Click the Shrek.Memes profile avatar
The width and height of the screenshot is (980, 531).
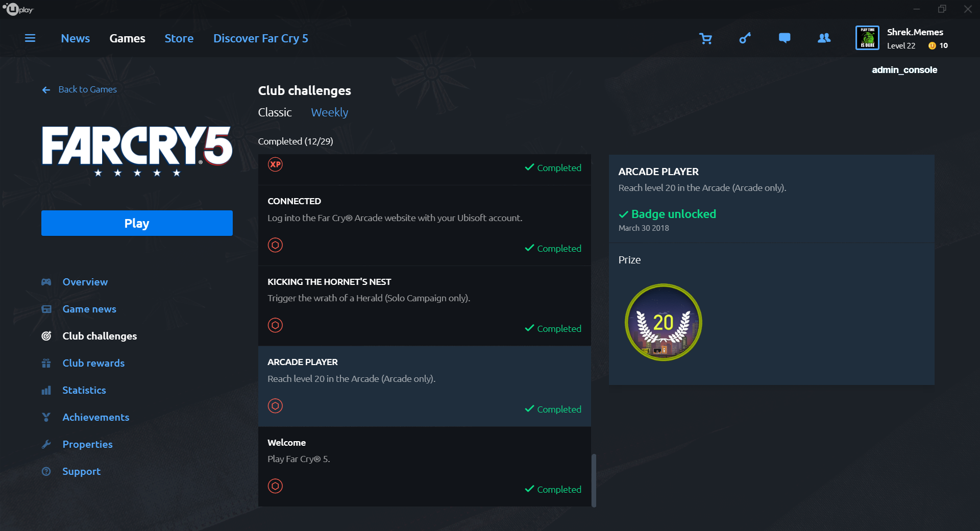tap(867, 38)
